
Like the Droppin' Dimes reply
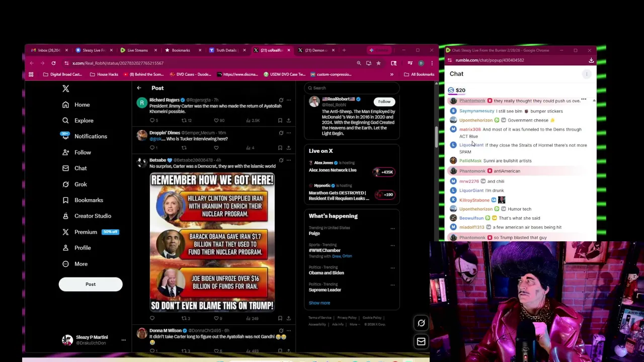click(x=216, y=148)
